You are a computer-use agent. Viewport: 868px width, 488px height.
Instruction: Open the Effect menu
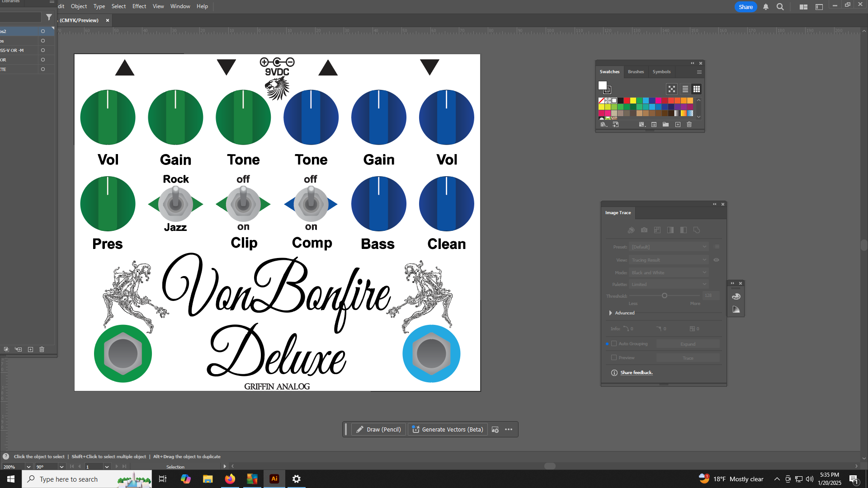click(x=139, y=6)
